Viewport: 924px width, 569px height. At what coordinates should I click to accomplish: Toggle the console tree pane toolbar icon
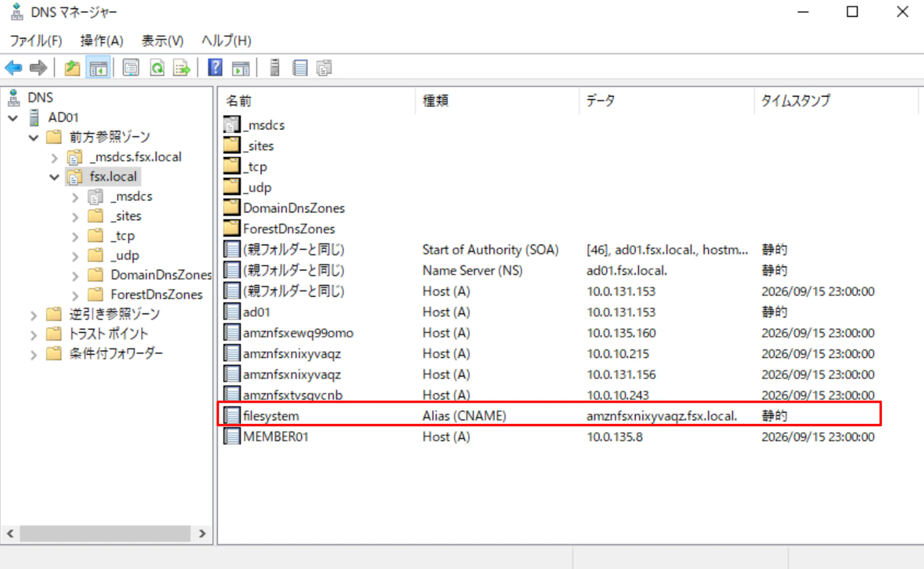(98, 68)
